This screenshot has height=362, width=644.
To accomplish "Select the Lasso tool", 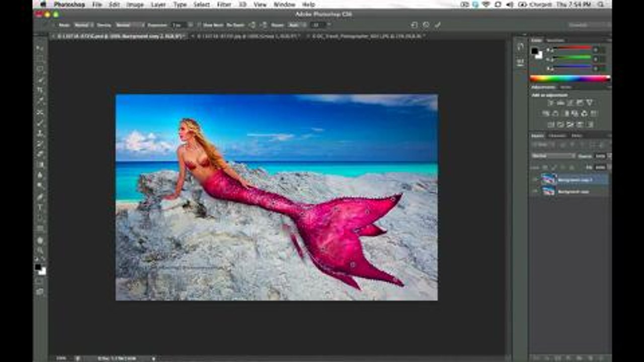I will (40, 70).
